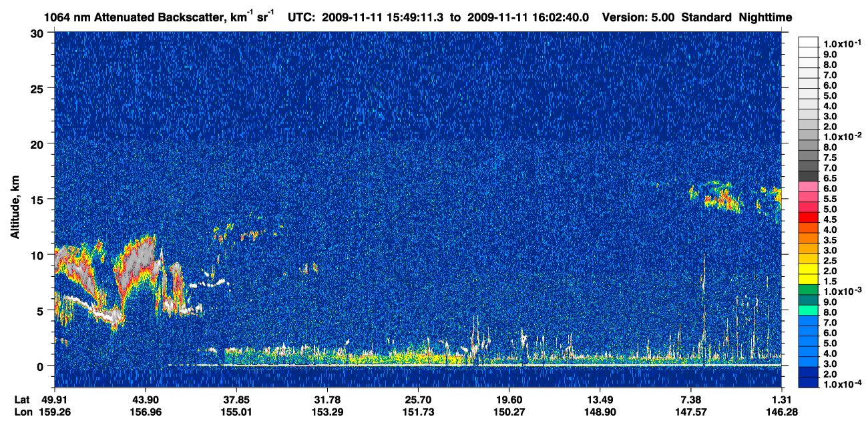
Task: Click the 'Altitude, km' axis label
Action: [x=15, y=207]
